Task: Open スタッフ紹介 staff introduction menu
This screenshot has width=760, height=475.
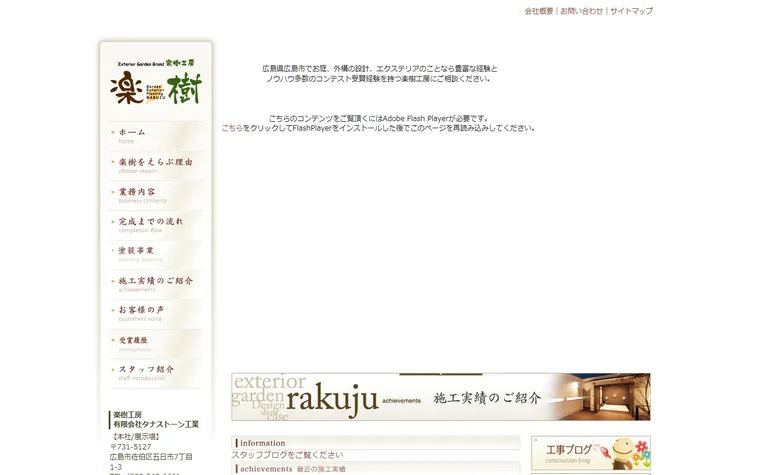Action: (x=156, y=373)
